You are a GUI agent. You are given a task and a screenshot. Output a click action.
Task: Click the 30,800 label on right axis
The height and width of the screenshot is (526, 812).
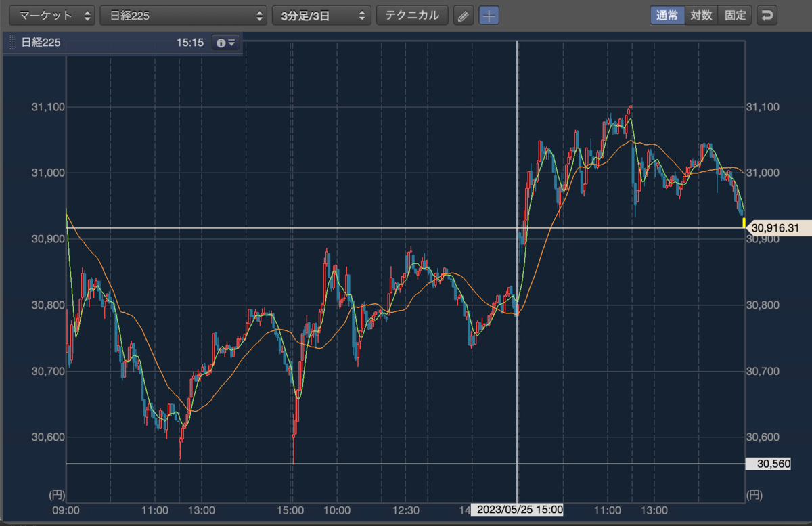762,305
